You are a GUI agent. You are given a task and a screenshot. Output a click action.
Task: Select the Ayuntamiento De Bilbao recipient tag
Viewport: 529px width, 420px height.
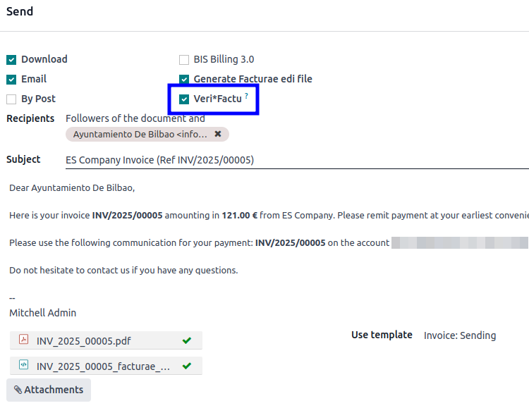[140, 134]
